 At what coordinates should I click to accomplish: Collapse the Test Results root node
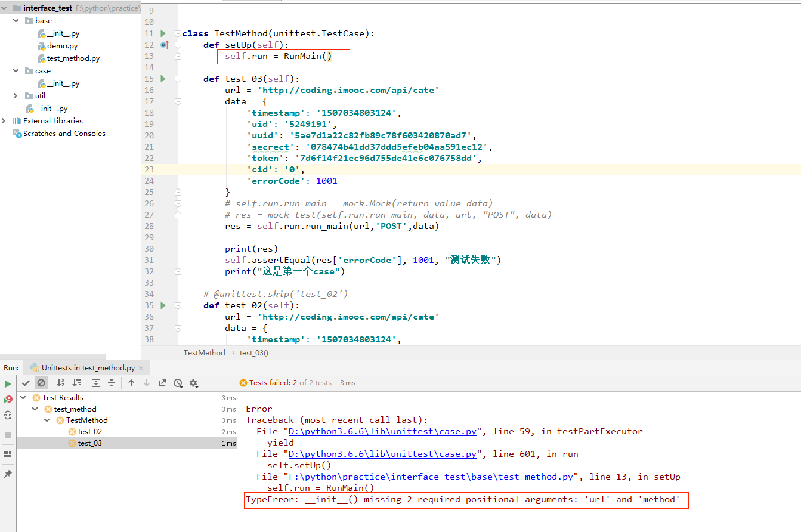[x=23, y=398]
